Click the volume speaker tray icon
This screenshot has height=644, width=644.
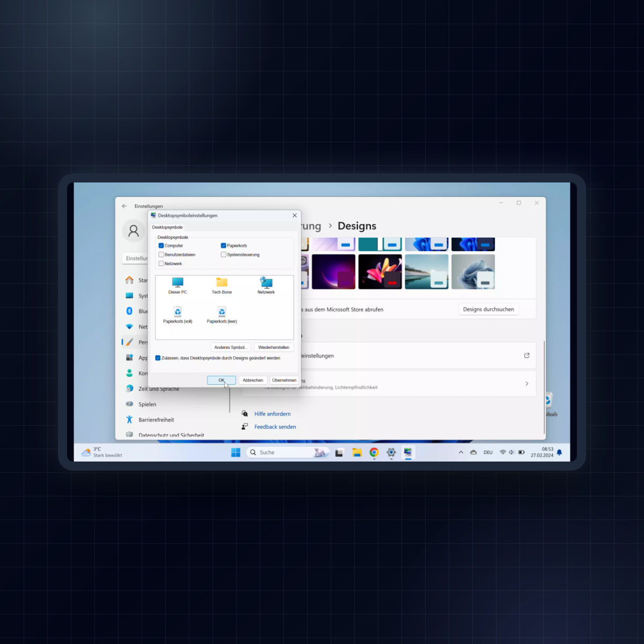click(x=511, y=452)
